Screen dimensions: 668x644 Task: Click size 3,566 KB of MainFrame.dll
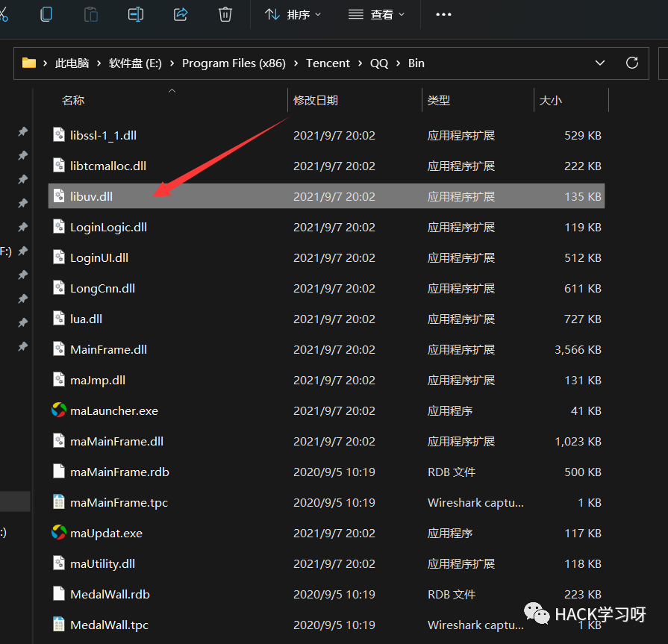click(x=578, y=350)
